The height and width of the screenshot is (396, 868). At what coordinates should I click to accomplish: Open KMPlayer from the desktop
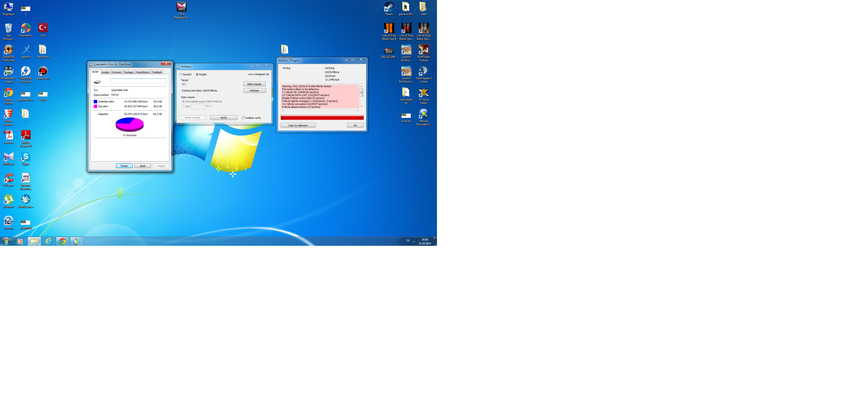[x=8, y=158]
